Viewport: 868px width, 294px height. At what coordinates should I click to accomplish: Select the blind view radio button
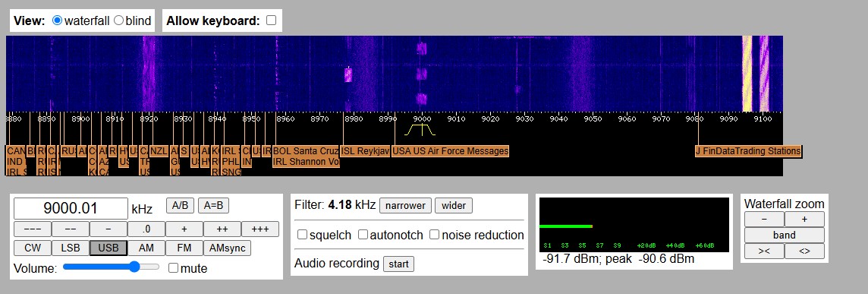(118, 21)
